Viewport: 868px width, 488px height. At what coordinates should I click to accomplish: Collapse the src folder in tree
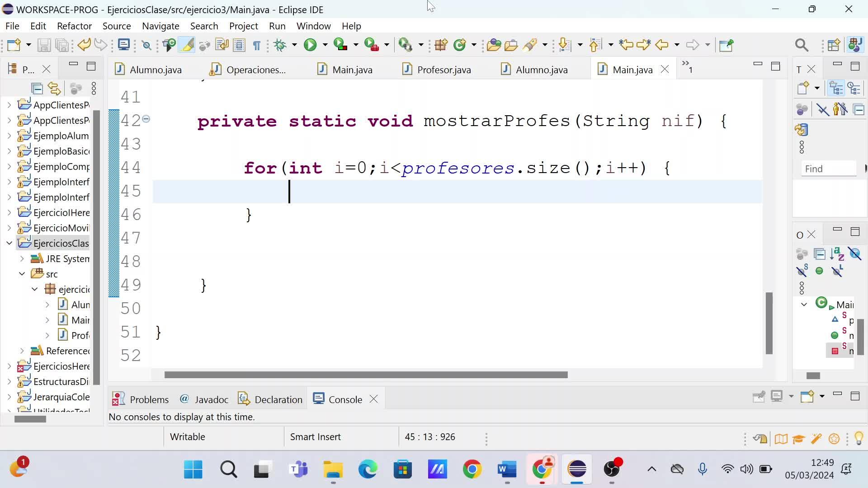coord(22,274)
